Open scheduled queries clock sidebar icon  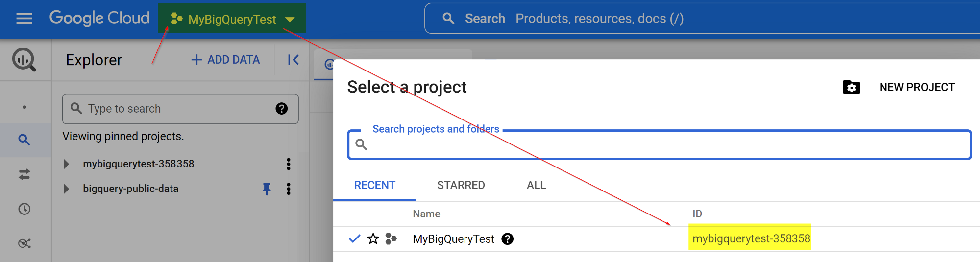click(x=24, y=209)
